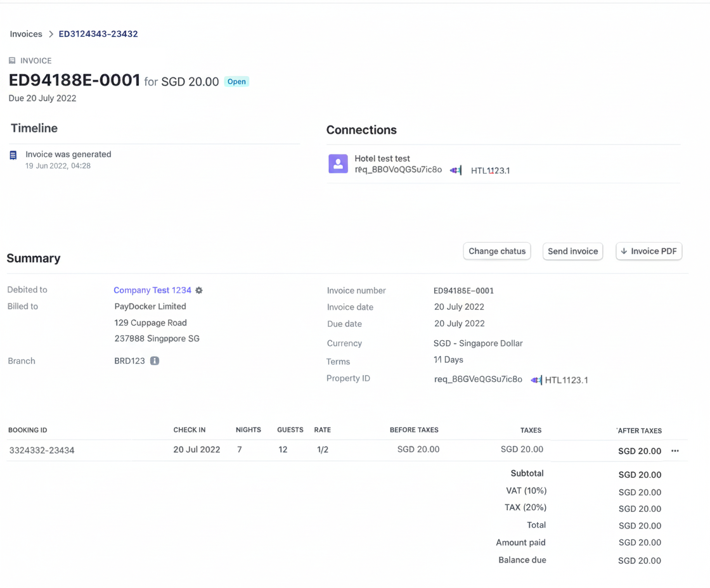Open settings gear next to Company Test 1234

[x=199, y=290]
